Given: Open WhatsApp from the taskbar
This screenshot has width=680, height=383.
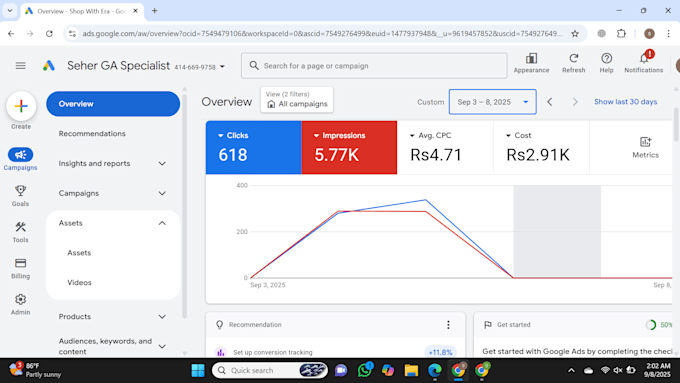Looking at the screenshot, I should (x=365, y=370).
